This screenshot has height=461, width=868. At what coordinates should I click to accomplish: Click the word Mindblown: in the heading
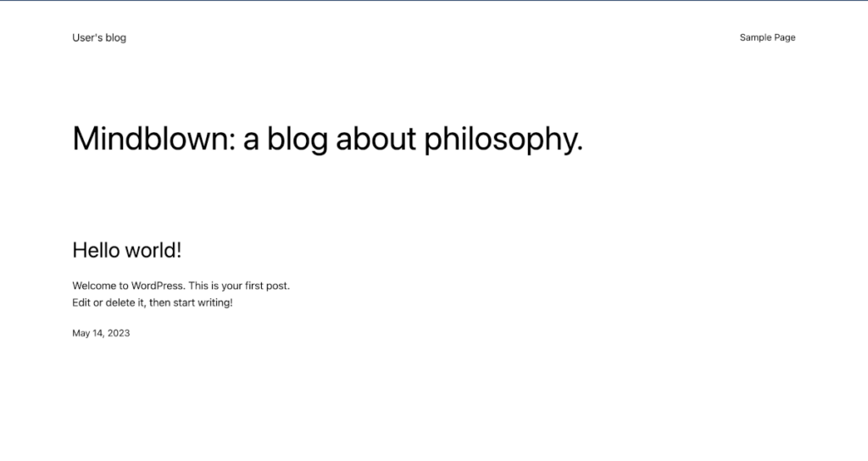[153, 138]
